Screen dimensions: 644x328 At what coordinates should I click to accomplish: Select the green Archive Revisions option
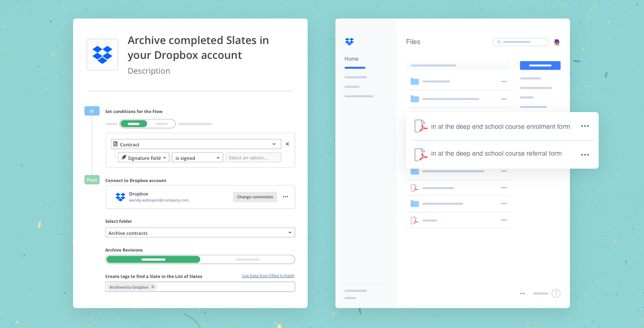pos(153,259)
